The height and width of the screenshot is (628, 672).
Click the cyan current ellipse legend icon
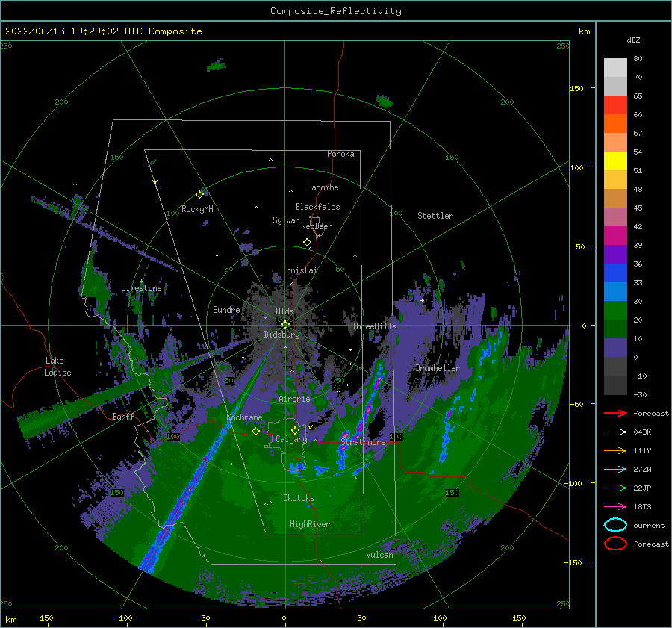[615, 525]
